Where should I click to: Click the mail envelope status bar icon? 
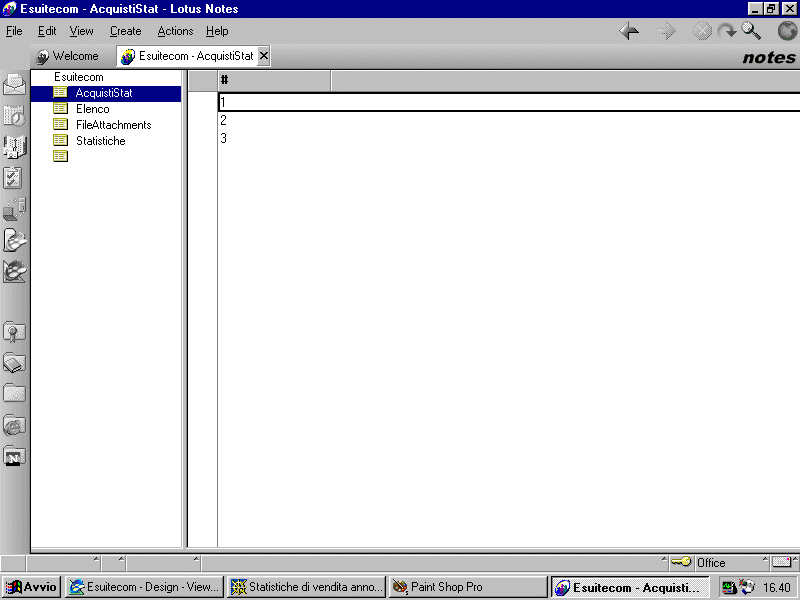(x=781, y=562)
